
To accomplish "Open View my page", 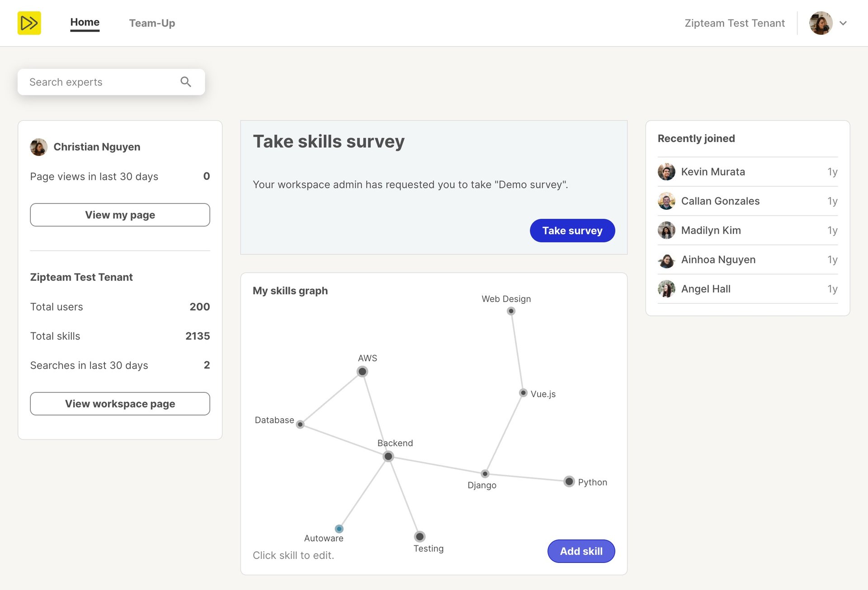I will [120, 215].
